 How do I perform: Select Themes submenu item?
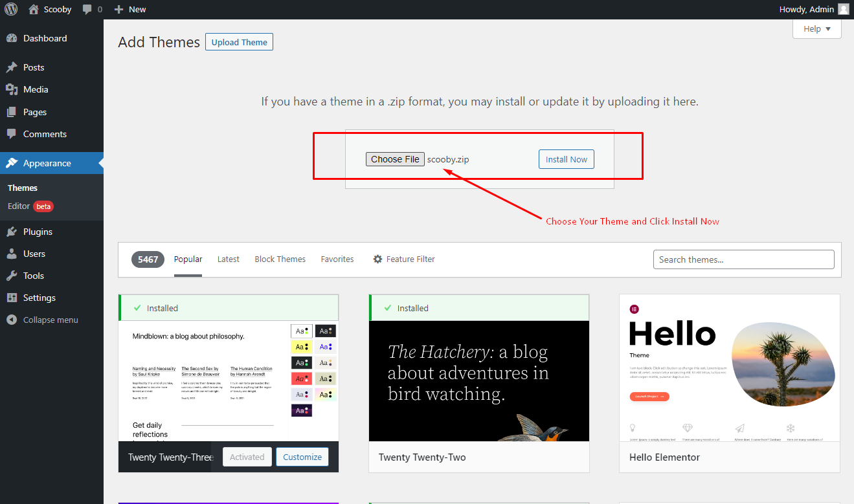[x=23, y=188]
